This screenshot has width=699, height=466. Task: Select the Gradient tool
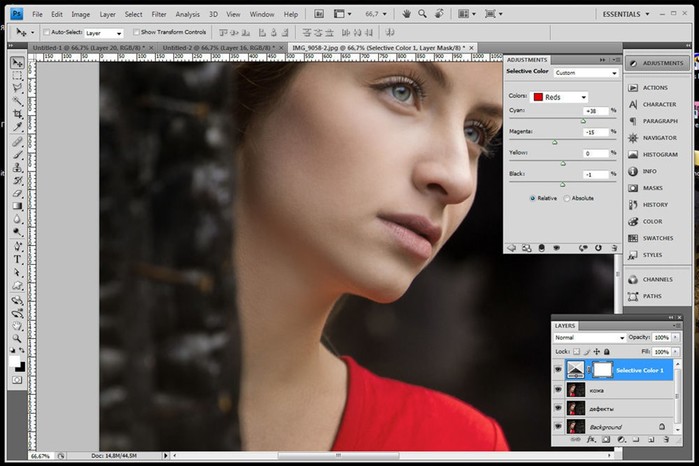tap(17, 206)
